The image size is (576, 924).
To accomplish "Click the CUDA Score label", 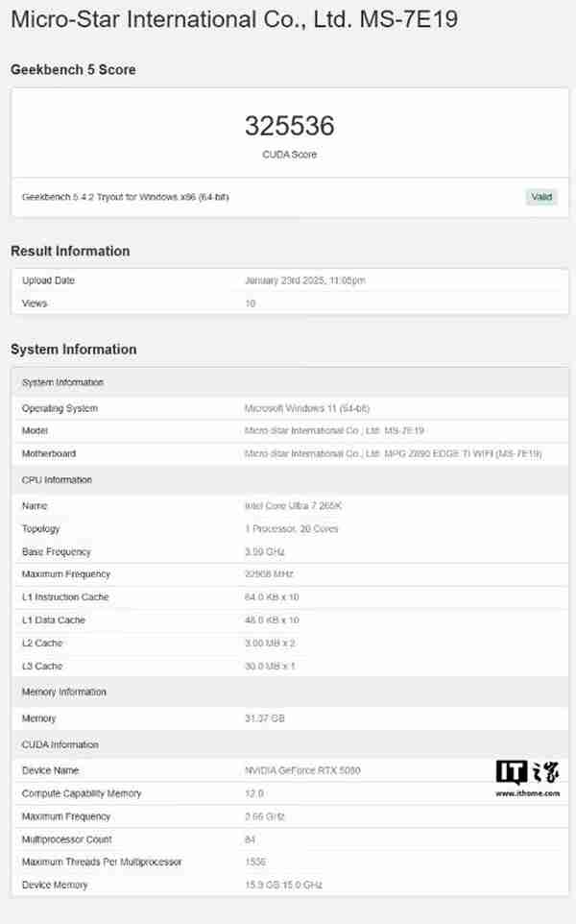I will click(x=290, y=154).
